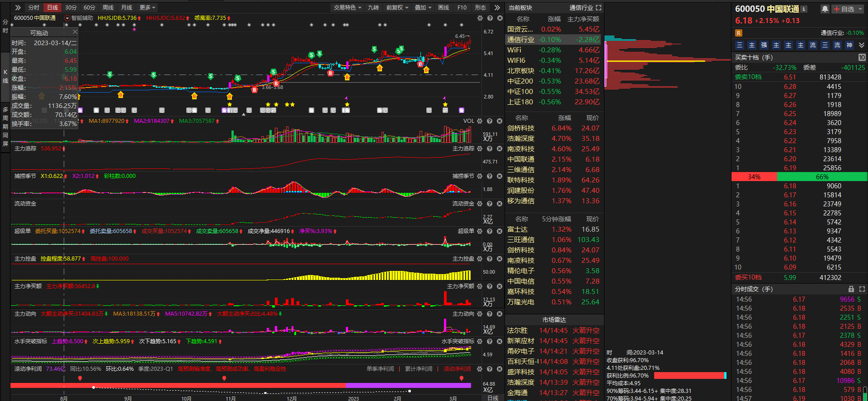868x401 pixels.
Task: Click the 神 indicator tag
Action: [849, 45]
